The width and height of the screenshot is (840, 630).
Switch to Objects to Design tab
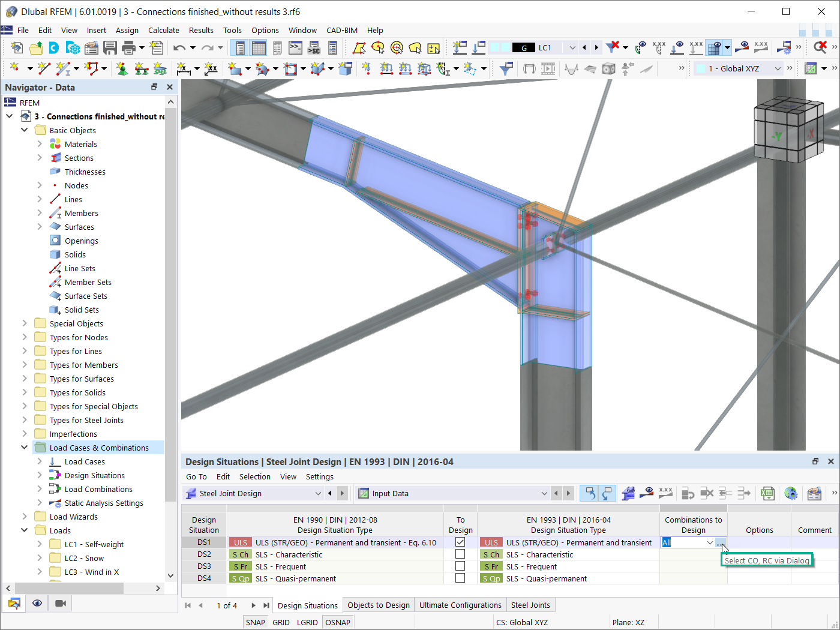point(379,605)
